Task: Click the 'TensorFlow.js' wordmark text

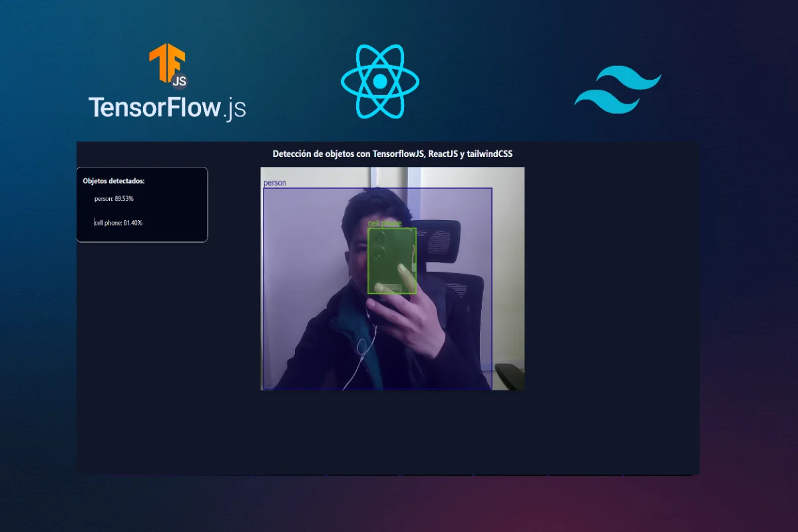Action: [x=167, y=108]
